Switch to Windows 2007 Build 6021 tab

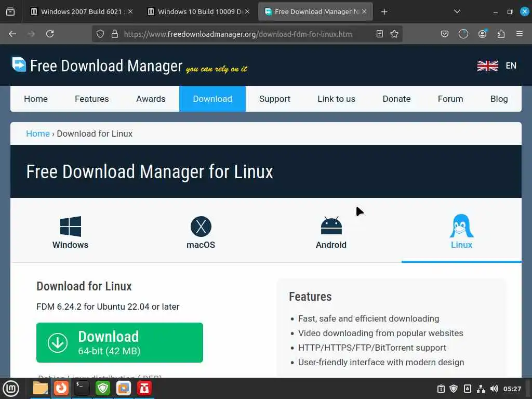(x=82, y=11)
